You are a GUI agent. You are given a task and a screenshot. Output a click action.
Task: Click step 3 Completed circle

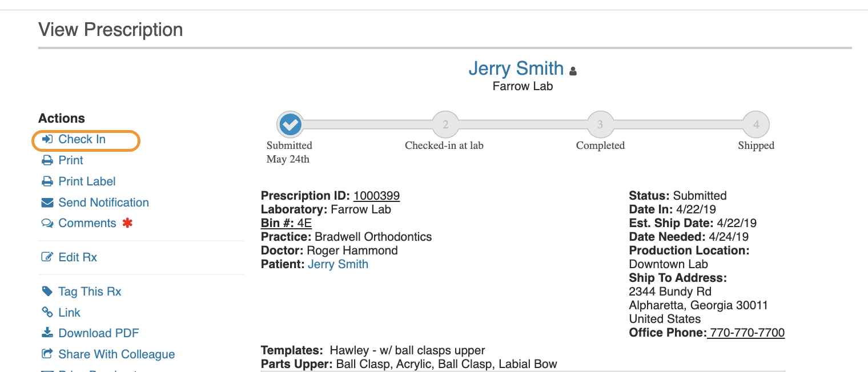(x=600, y=124)
